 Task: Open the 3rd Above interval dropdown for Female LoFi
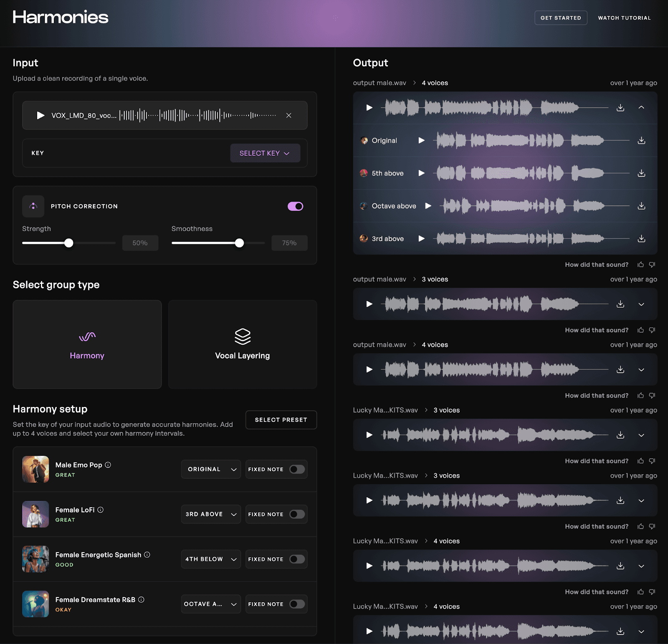211,514
